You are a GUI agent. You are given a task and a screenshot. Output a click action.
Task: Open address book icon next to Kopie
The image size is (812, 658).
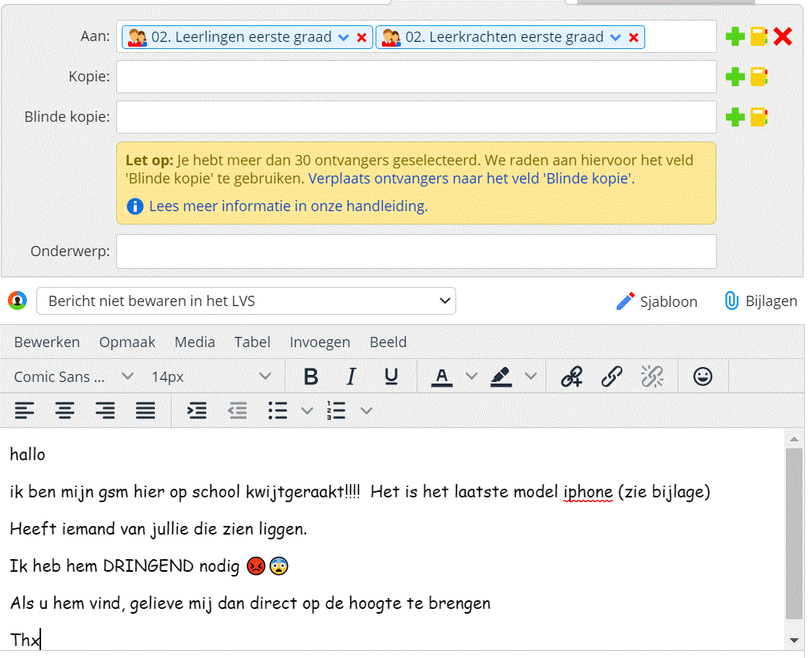coord(759,77)
